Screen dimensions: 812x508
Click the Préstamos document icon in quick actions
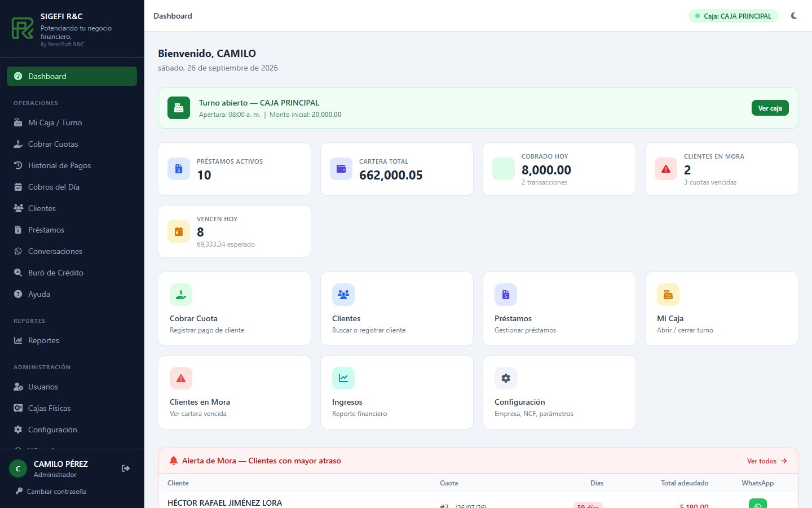tap(506, 295)
